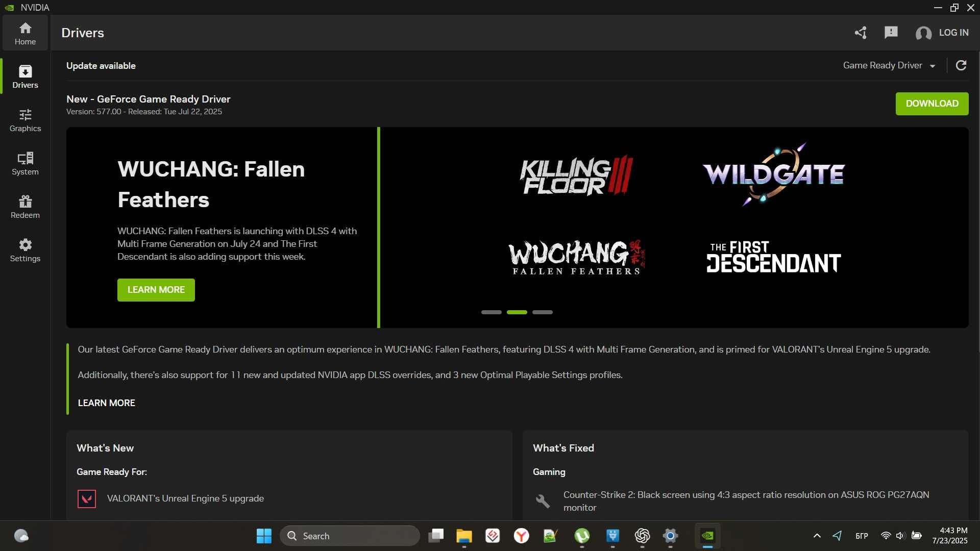Open the feedback notification icon
Viewport: 980px width, 551px height.
[x=891, y=33]
